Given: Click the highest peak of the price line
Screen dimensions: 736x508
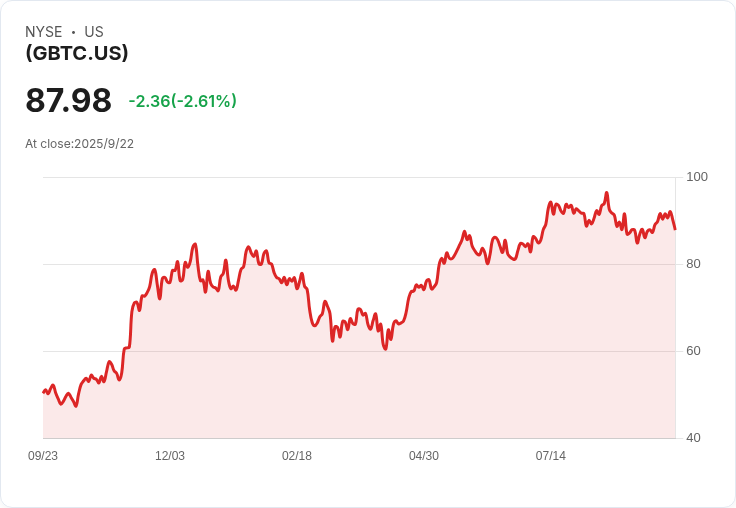Looking at the screenshot, I should tap(606, 193).
